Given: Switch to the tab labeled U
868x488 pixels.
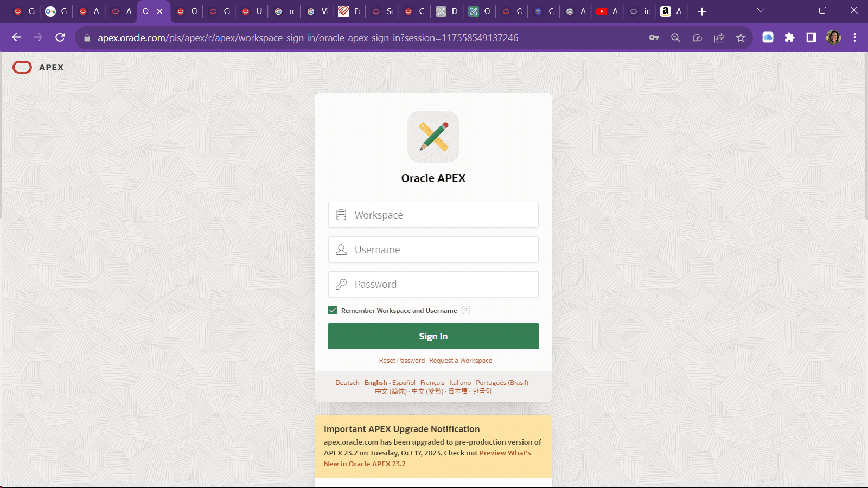Looking at the screenshot, I should click(x=252, y=11).
